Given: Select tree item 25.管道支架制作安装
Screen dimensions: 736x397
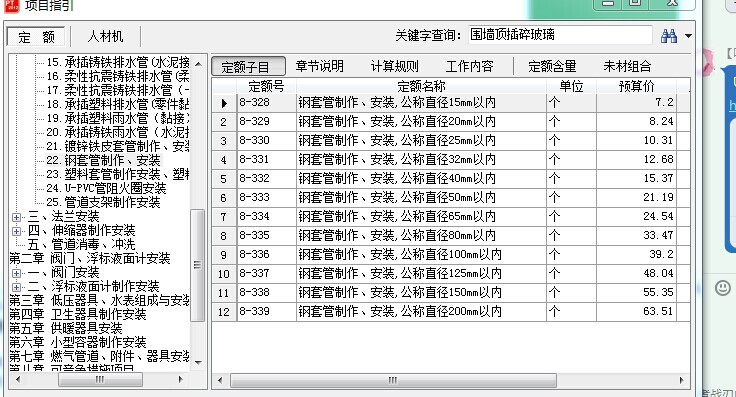Looking at the screenshot, I should click(103, 202).
